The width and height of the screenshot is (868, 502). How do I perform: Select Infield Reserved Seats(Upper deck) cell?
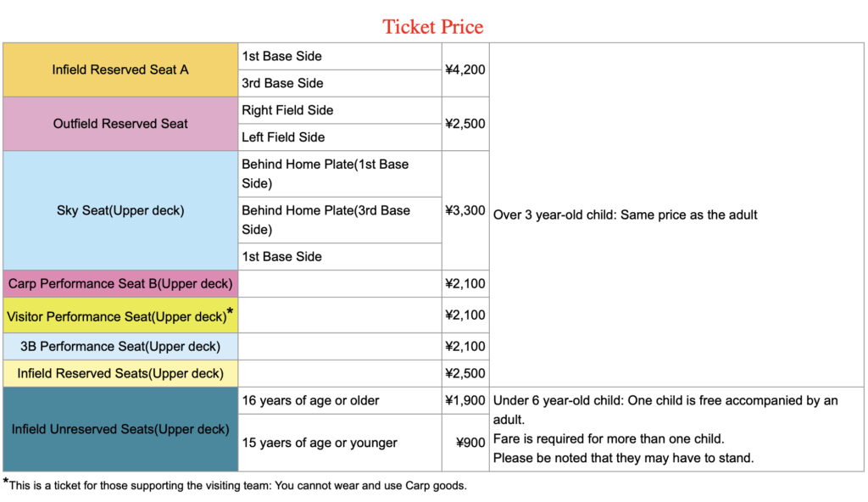click(x=120, y=373)
